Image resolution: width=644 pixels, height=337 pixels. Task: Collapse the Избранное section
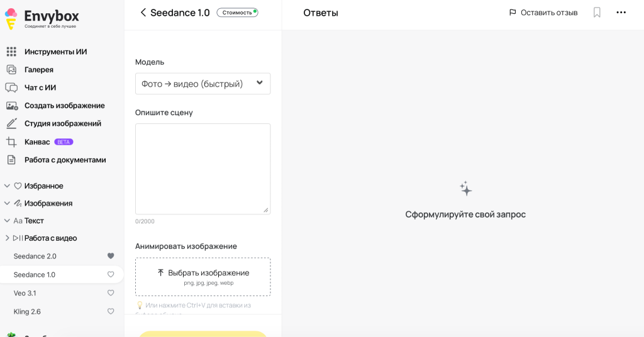pyautogui.click(x=7, y=186)
